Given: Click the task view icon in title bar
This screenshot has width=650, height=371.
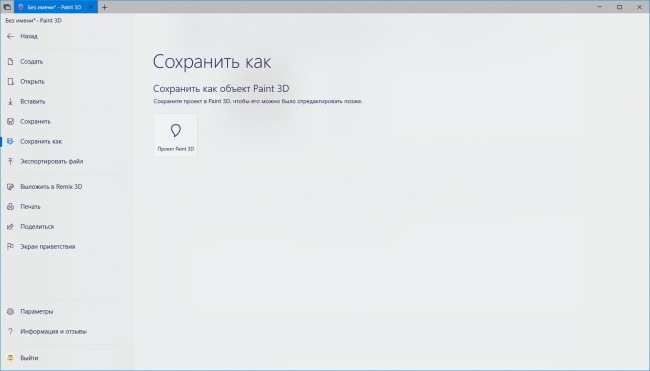Looking at the screenshot, I should (x=7, y=7).
